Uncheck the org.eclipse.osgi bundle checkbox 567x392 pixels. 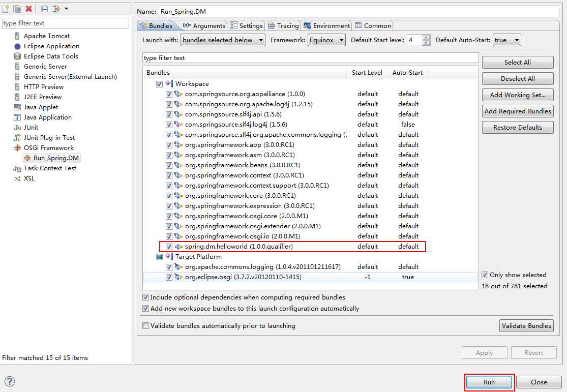point(169,278)
